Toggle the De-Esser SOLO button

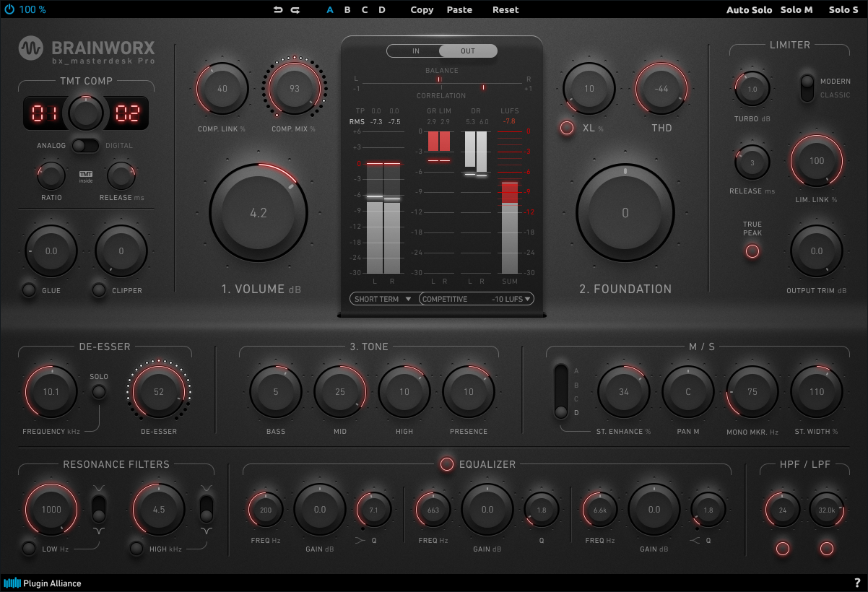click(x=99, y=392)
